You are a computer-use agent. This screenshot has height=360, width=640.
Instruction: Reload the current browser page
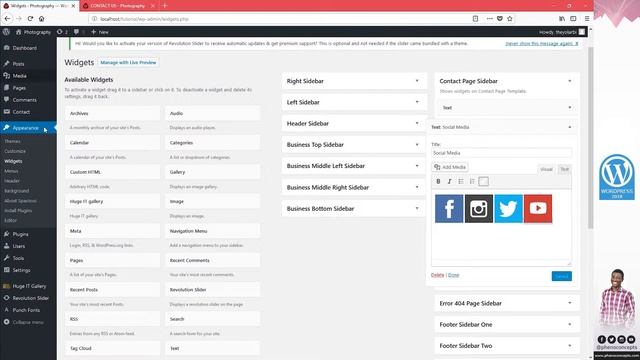click(x=30, y=18)
